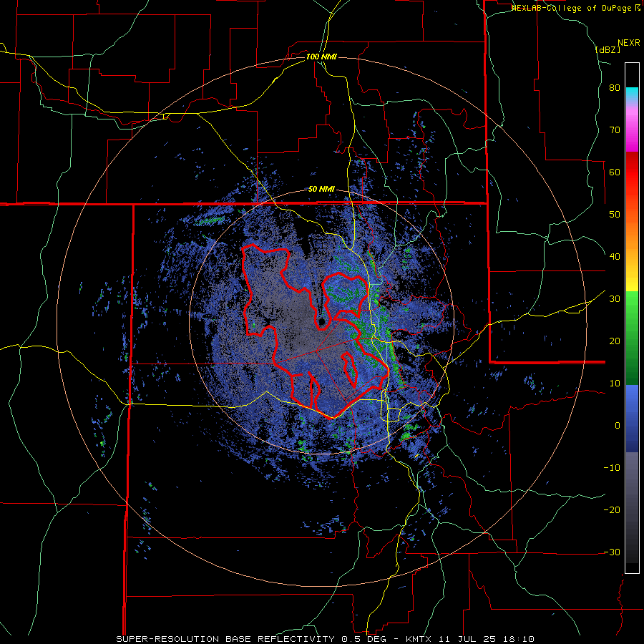Screen dimensions: 644x644
Task: Click the -30 value on dBZ scale
Action: (612, 552)
